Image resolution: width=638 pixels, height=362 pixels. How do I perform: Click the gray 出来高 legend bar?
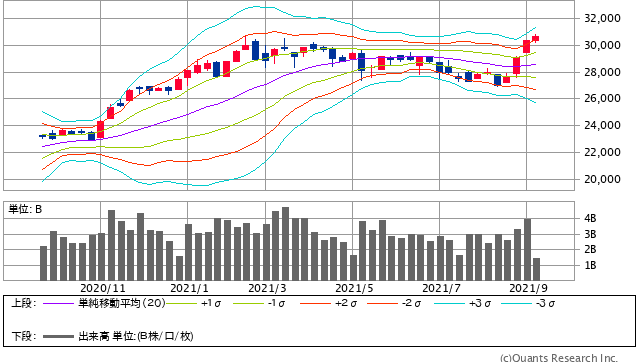[x=58, y=337]
